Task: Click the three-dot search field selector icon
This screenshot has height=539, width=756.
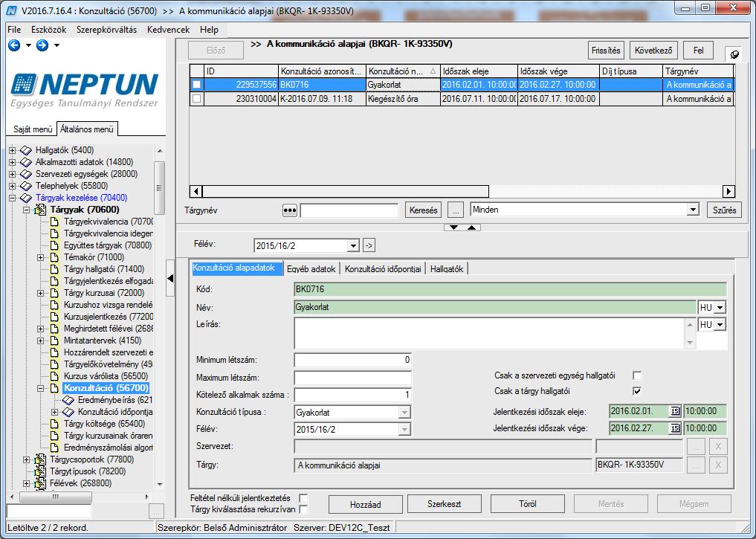Action: coord(289,210)
